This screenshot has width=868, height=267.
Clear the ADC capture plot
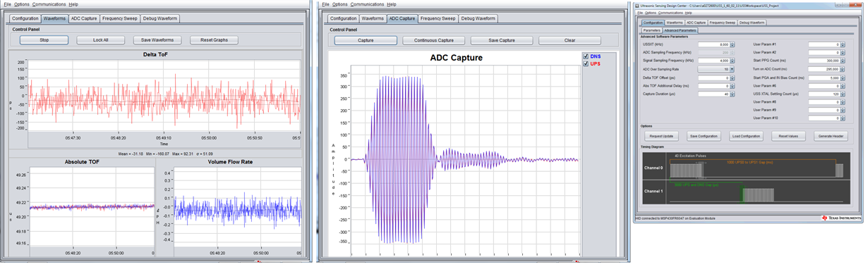tap(569, 40)
